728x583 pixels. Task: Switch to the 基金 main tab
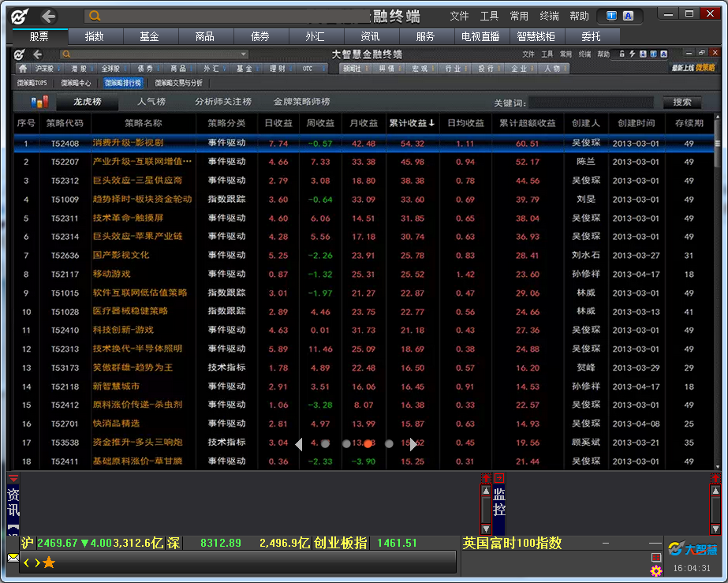click(149, 36)
